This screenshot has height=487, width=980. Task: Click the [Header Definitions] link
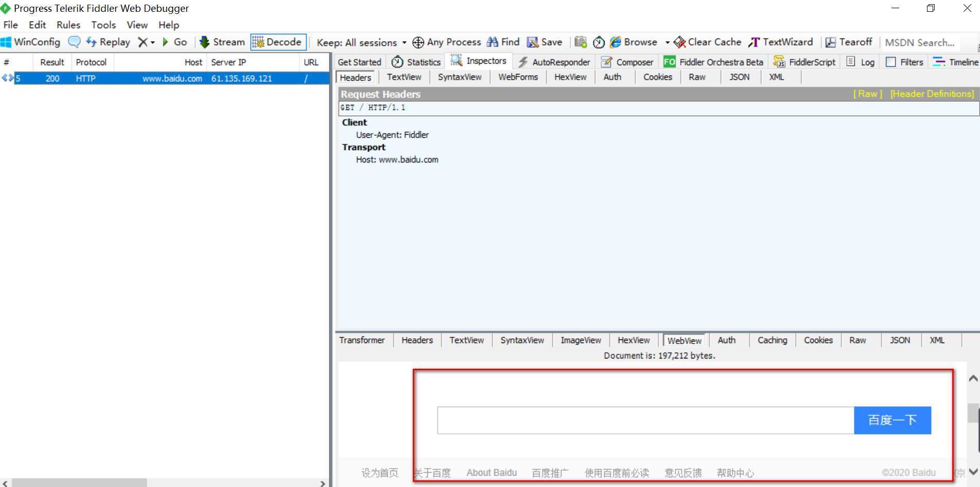[x=932, y=94]
